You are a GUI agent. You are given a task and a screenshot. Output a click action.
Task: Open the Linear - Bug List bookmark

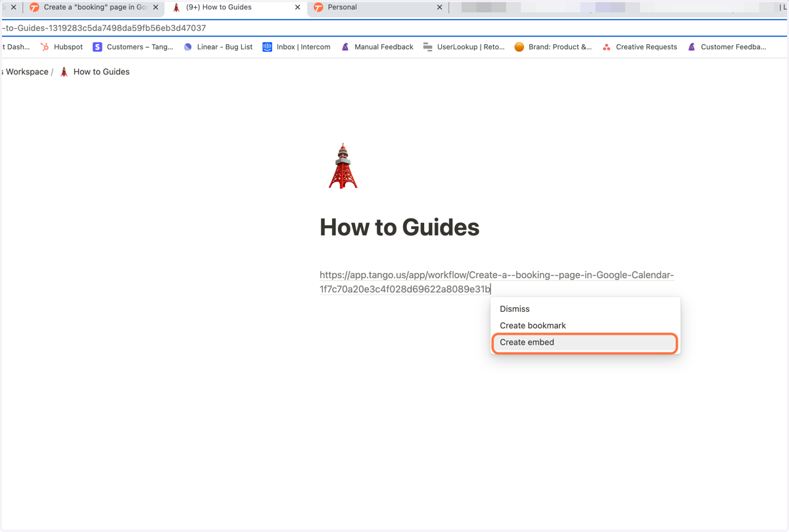(x=218, y=47)
